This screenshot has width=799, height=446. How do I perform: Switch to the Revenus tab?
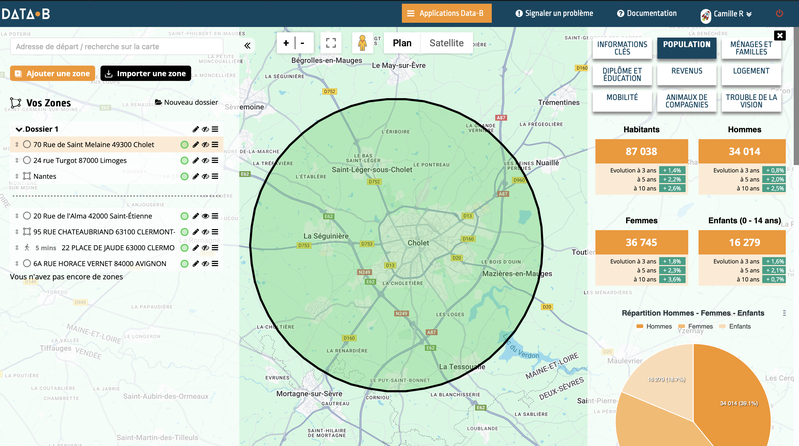(686, 72)
